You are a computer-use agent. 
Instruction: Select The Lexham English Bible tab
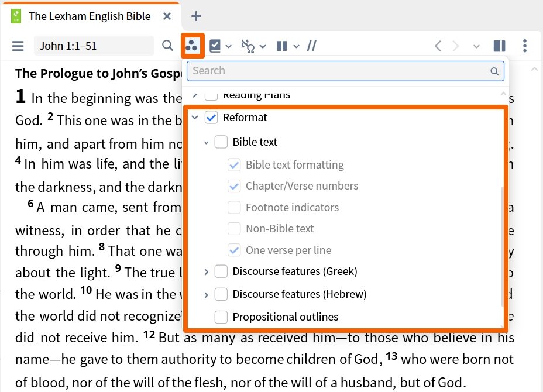pyautogui.click(x=90, y=16)
